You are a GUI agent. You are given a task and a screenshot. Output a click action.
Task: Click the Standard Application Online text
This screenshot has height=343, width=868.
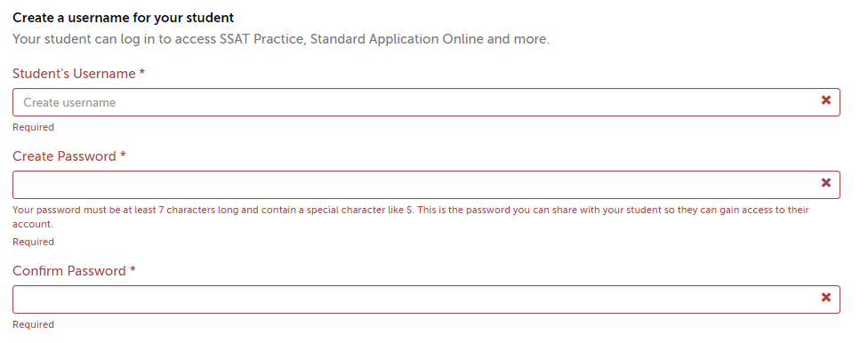point(397,40)
